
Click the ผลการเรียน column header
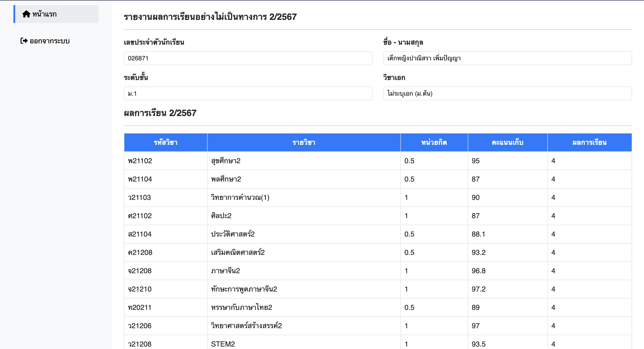pos(589,142)
